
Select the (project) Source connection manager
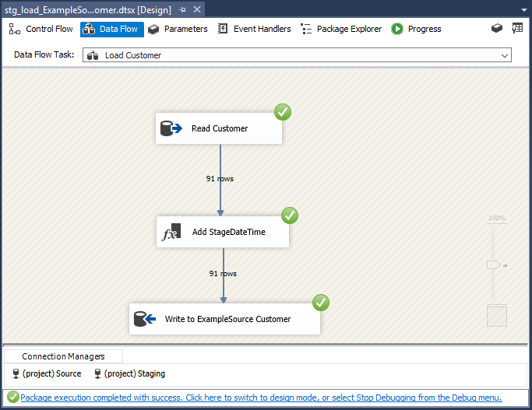(x=48, y=373)
